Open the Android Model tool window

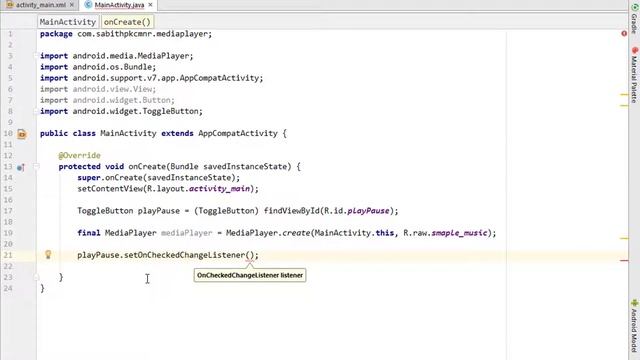(x=634, y=327)
